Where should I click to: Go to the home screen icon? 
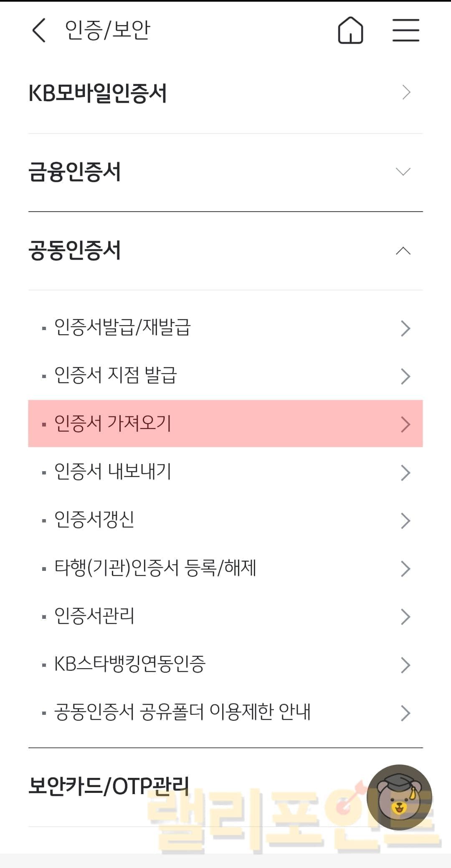pos(350,30)
